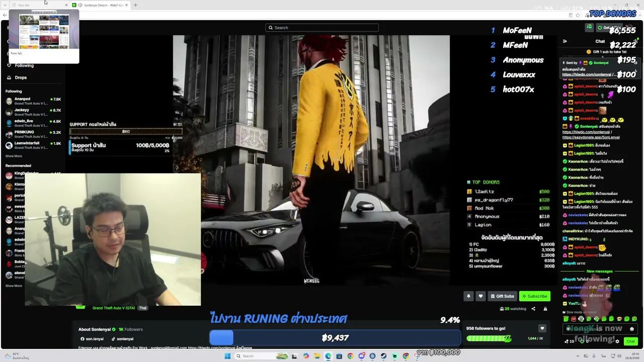The width and height of the screenshot is (644, 362).
Task: Close the Sonlenyai Stream tab
Action: click(126, 5)
